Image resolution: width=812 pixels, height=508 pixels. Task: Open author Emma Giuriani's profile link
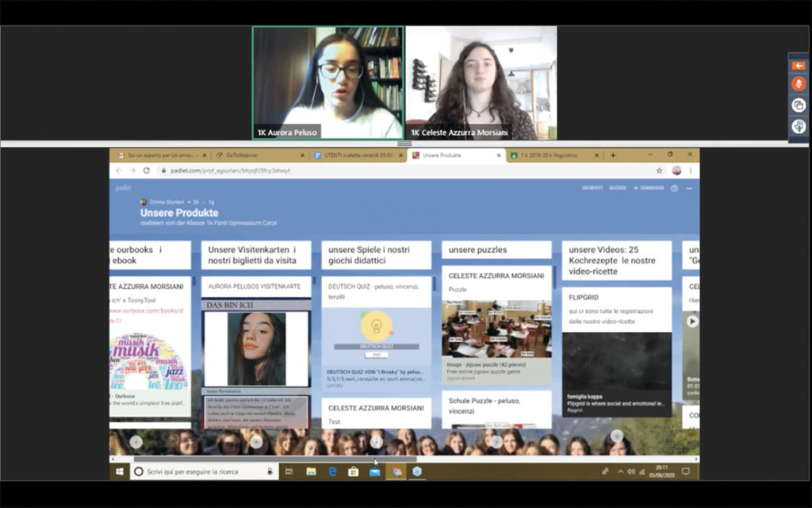pos(167,202)
